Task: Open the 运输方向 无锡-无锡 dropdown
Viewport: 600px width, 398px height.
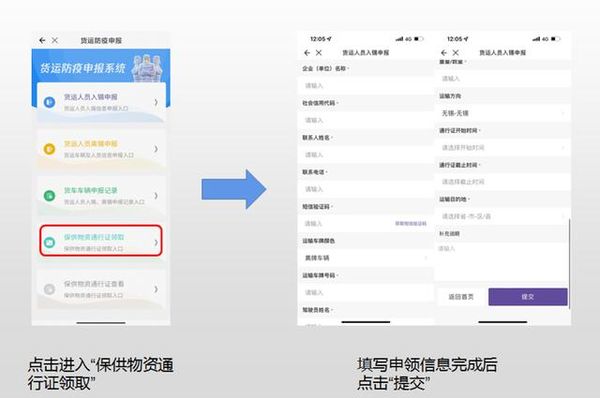Action: [x=503, y=113]
